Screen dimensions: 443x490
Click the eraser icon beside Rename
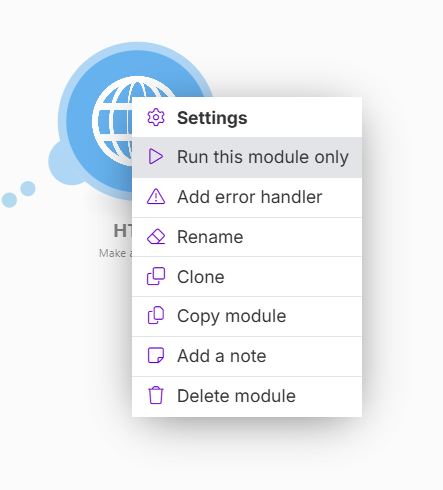[x=156, y=237]
